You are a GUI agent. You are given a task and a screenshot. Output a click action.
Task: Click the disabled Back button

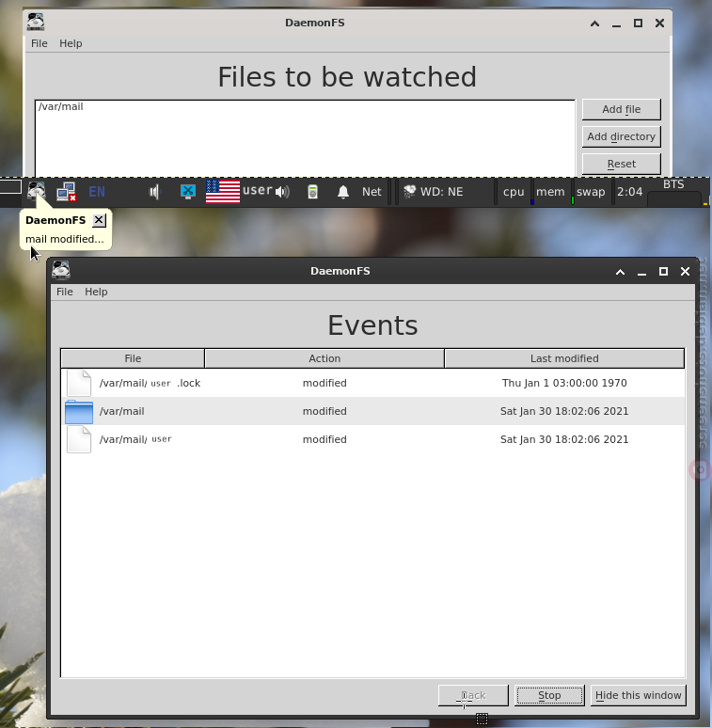(x=473, y=695)
